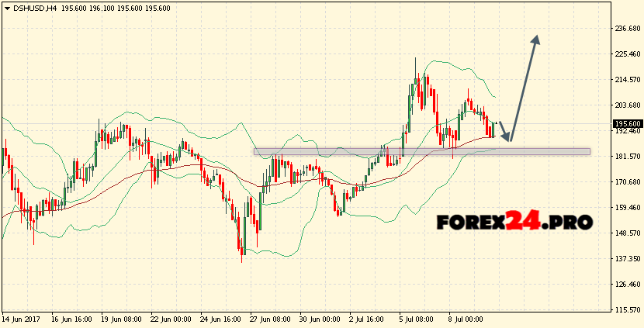Image resolution: width=644 pixels, height=328 pixels.
Task: Select the 27 Jun 08:00 time label
Action: pyautogui.click(x=269, y=319)
